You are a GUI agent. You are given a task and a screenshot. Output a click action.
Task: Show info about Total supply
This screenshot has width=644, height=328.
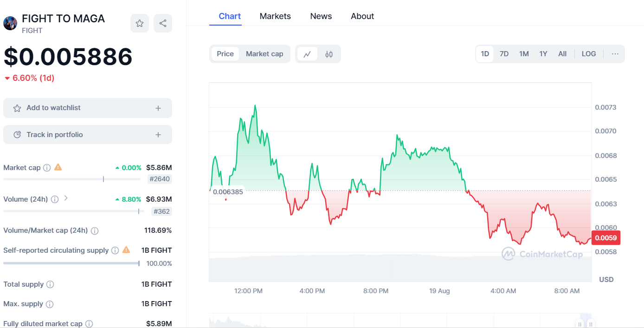[x=50, y=284]
